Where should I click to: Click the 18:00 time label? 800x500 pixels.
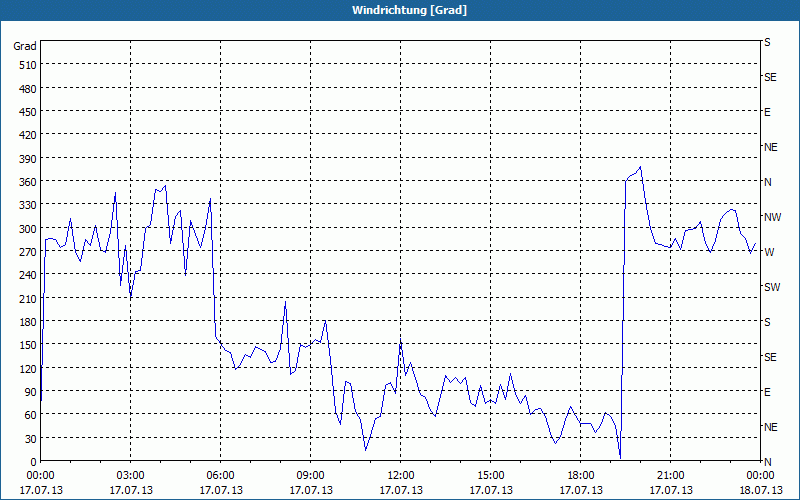pyautogui.click(x=581, y=476)
